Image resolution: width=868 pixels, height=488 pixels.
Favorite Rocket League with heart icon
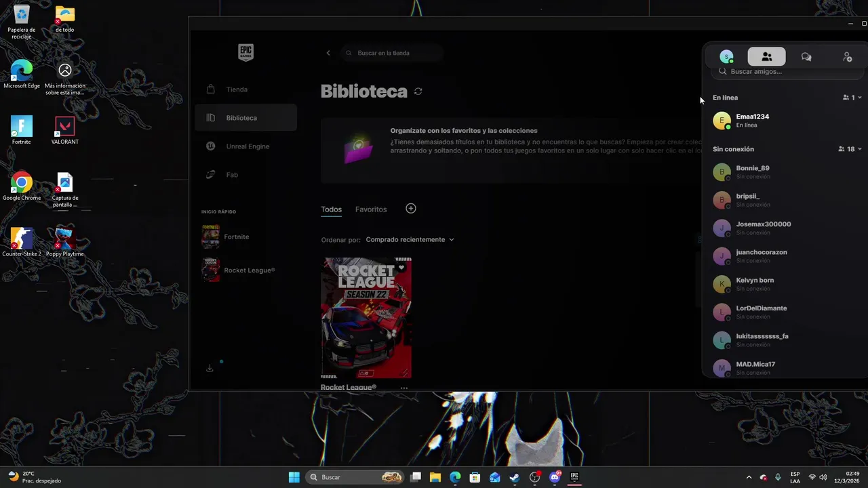(x=401, y=268)
